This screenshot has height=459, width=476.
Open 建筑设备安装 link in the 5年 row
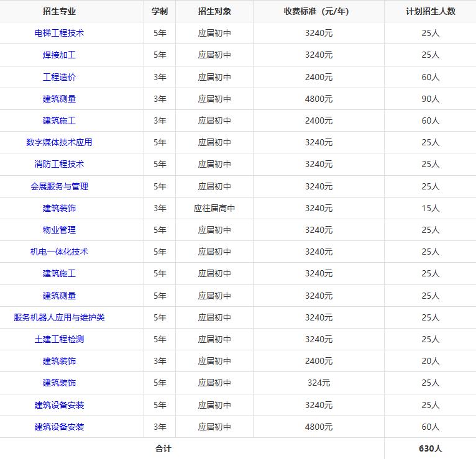[x=59, y=405]
